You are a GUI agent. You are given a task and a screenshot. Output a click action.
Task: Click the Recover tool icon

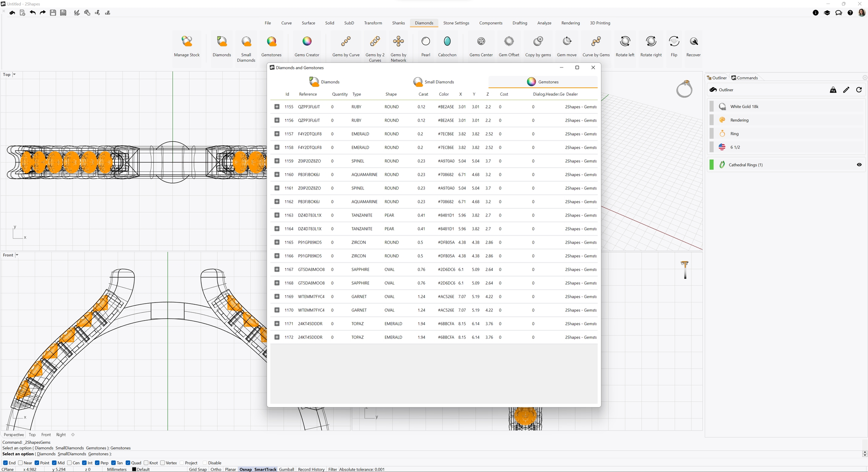693,41
